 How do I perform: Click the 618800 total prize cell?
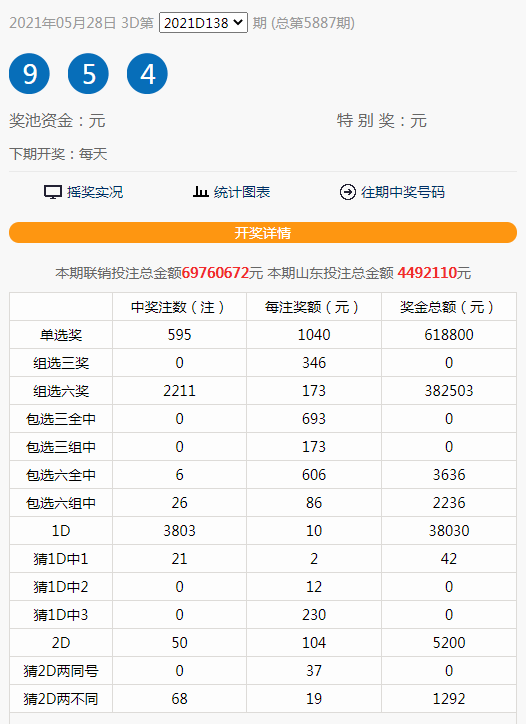pos(449,335)
